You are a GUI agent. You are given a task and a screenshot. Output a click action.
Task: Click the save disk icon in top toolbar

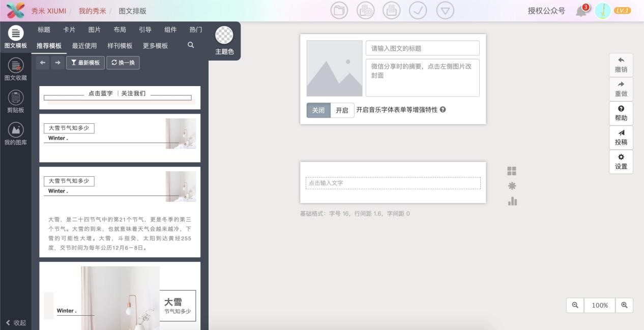[391, 11]
